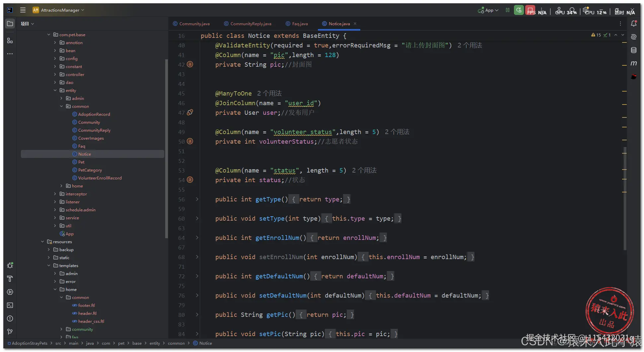Collapse the resources folder
The width and height of the screenshot is (644, 352).
coord(42,242)
